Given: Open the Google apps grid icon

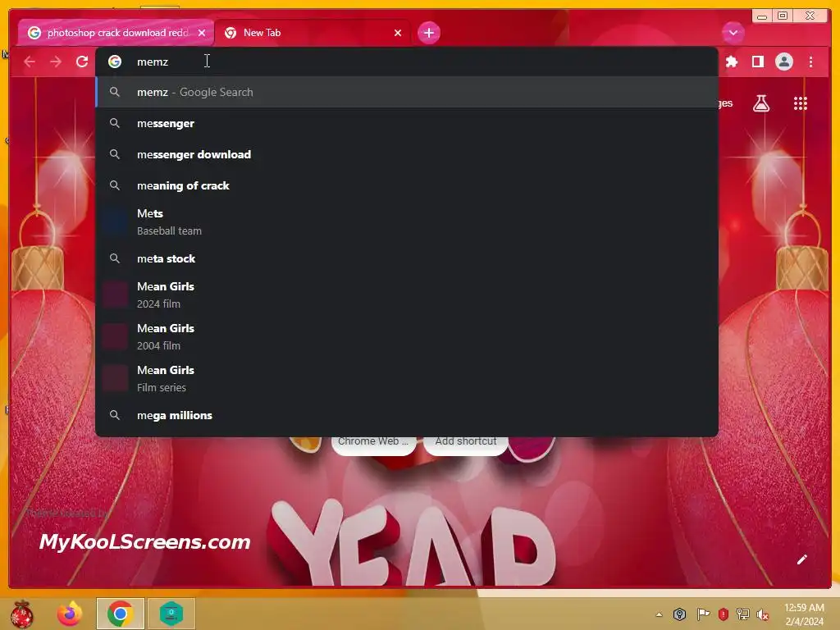Looking at the screenshot, I should pyautogui.click(x=801, y=103).
